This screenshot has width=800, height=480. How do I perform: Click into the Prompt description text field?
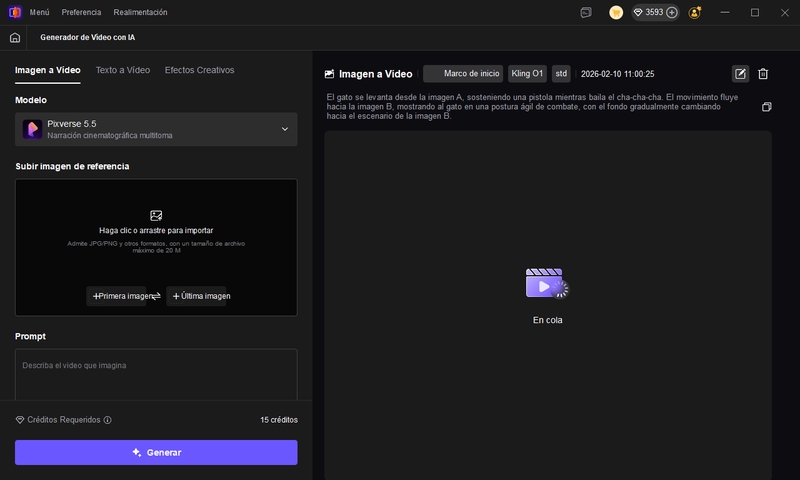(x=156, y=375)
